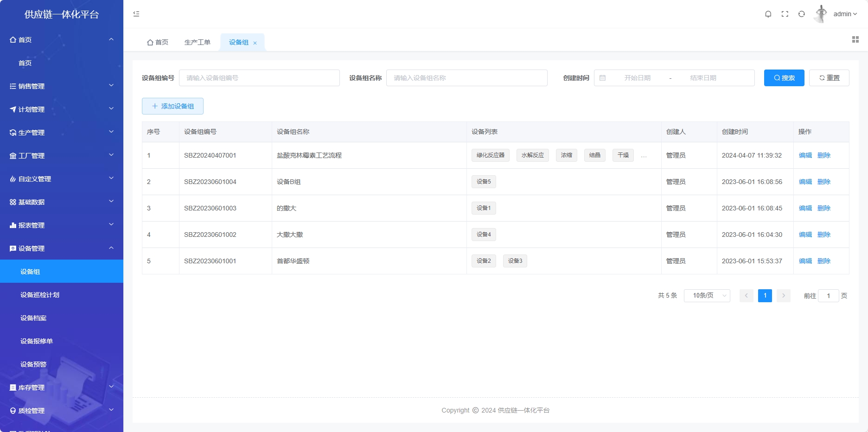Switch to the 首页 tab

pos(158,42)
